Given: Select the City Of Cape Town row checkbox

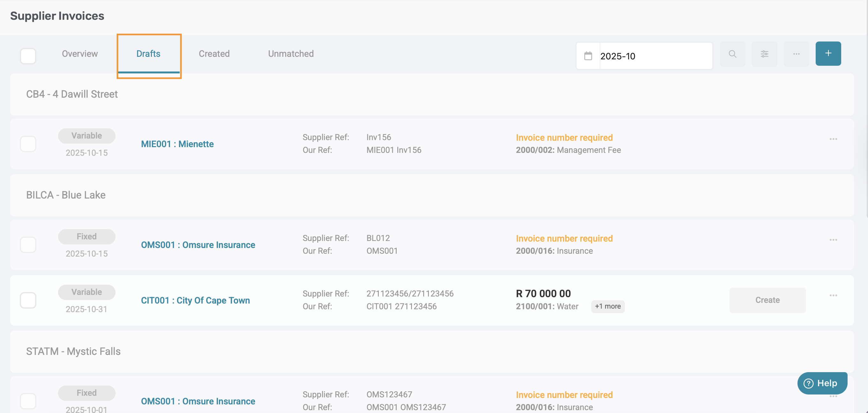Looking at the screenshot, I should [28, 300].
